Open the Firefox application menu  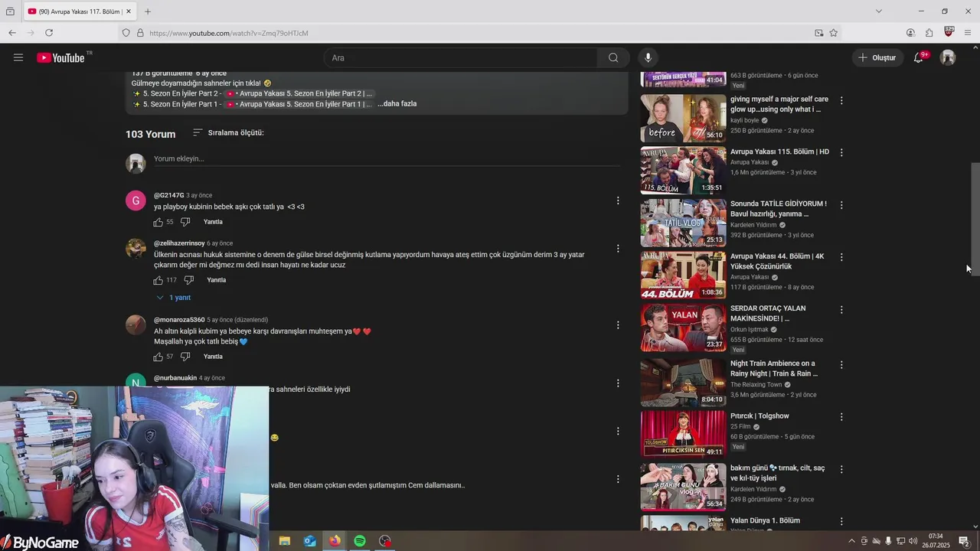pos(968,33)
